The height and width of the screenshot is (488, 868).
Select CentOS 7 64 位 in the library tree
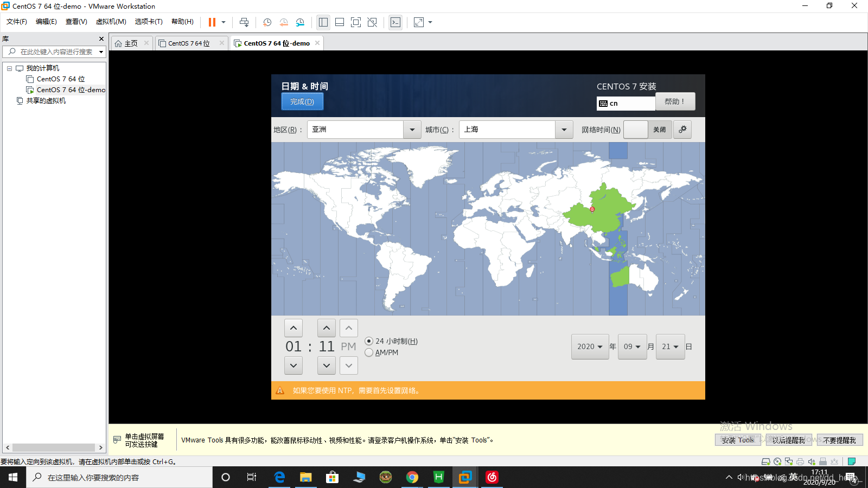pos(61,79)
